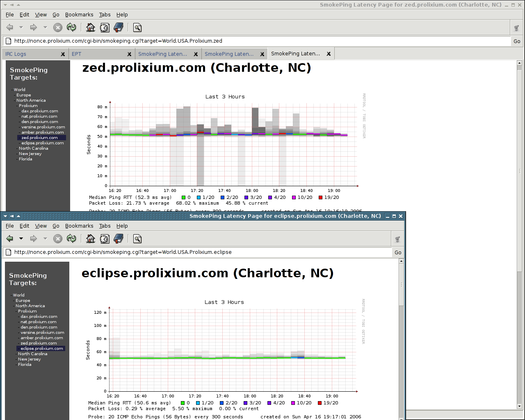Screen dimensions: 525x420
Task: Close the IRC Logs tab
Action: (x=63, y=54)
